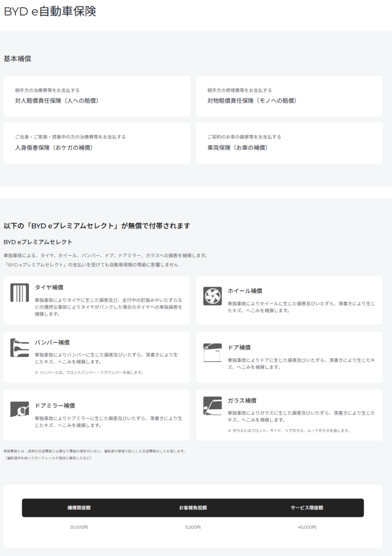
Task: Click the サービス限度額 column header
Action: 307,508
